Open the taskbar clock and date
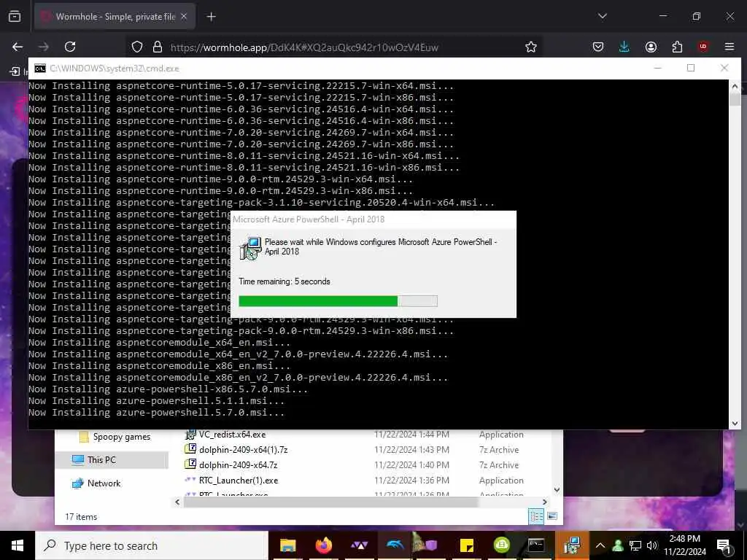This screenshot has width=747, height=560. point(685,545)
